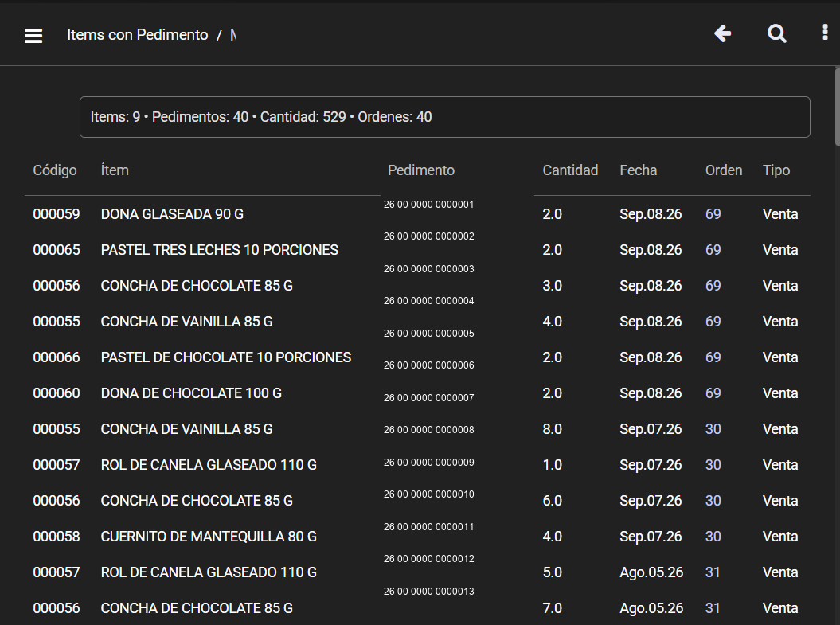Click code 000060
The height and width of the screenshot is (625, 840).
[x=57, y=393]
